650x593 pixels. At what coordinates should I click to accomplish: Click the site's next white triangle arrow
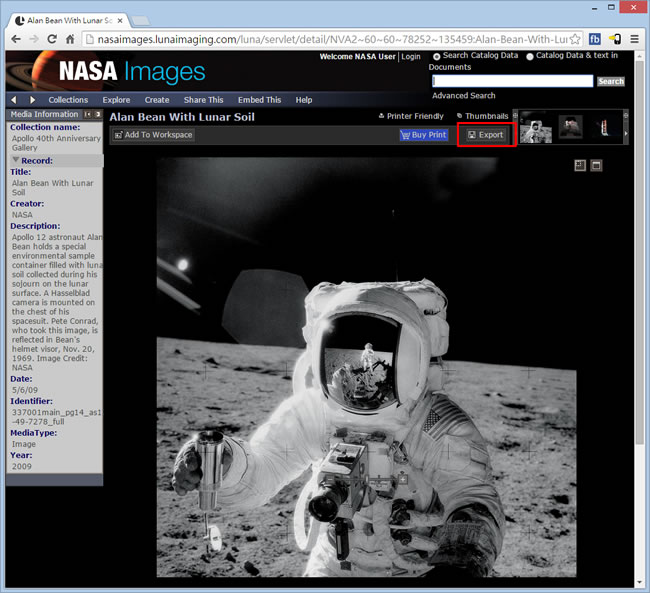tap(32, 100)
